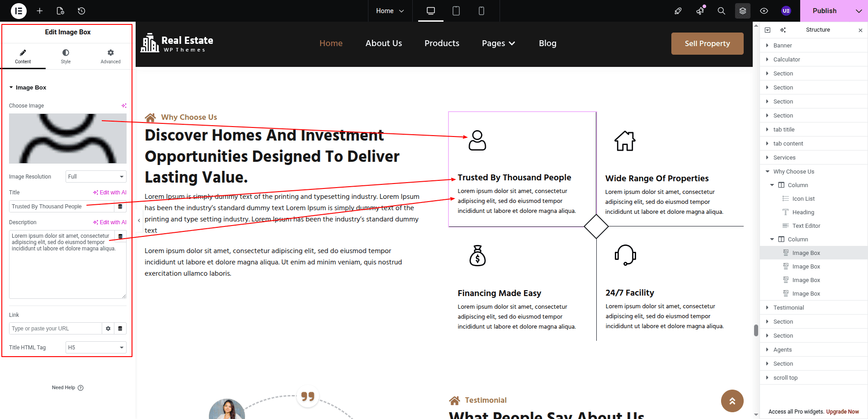The image size is (868, 419).
Task: Expand the Testimonial item in Structure
Action: pyautogui.click(x=767, y=308)
